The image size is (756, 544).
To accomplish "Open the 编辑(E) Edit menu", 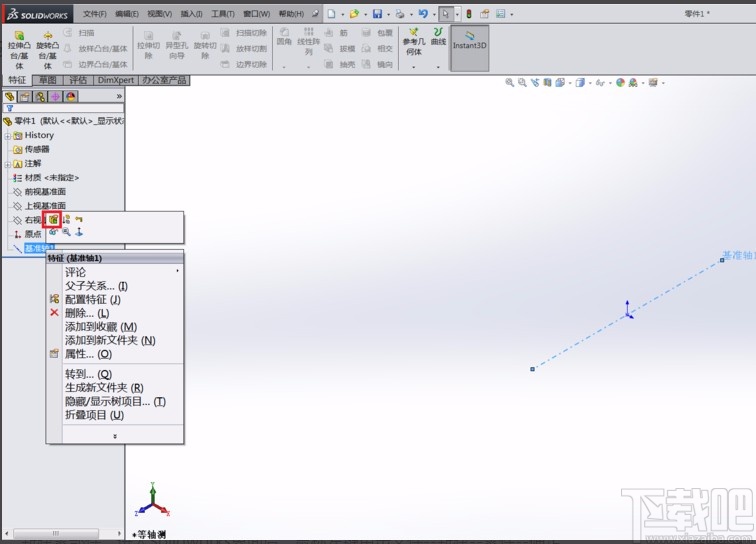I will [x=127, y=14].
